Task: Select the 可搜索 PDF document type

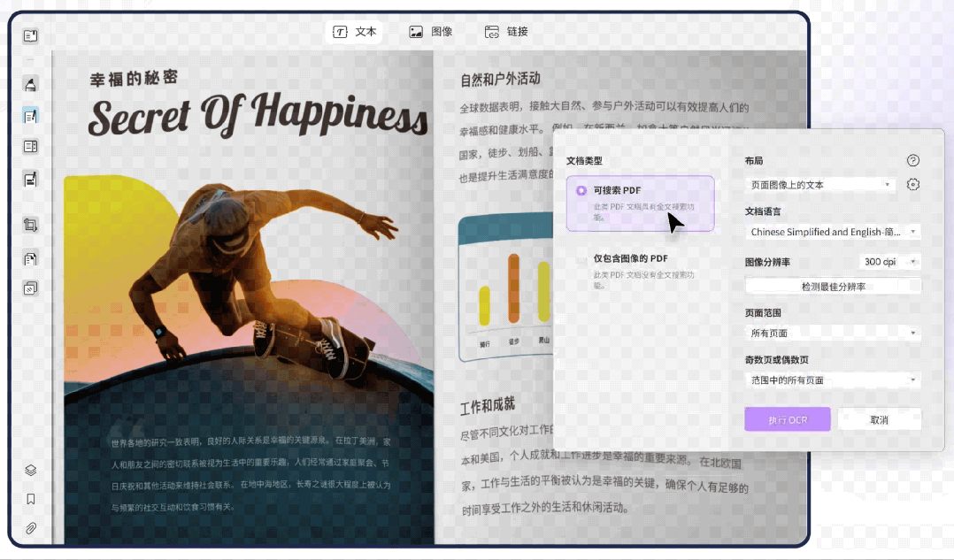Action: 640,203
